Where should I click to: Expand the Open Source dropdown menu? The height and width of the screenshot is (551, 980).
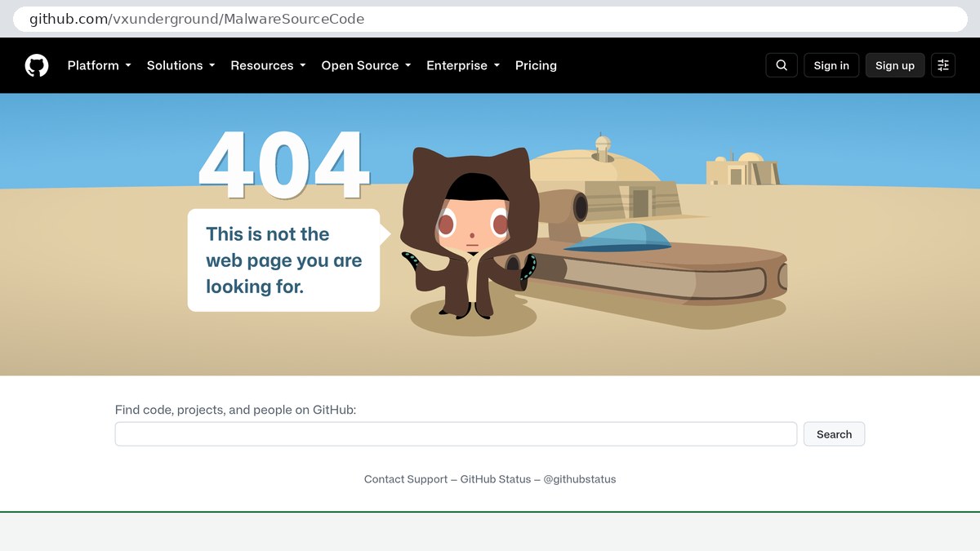click(366, 65)
